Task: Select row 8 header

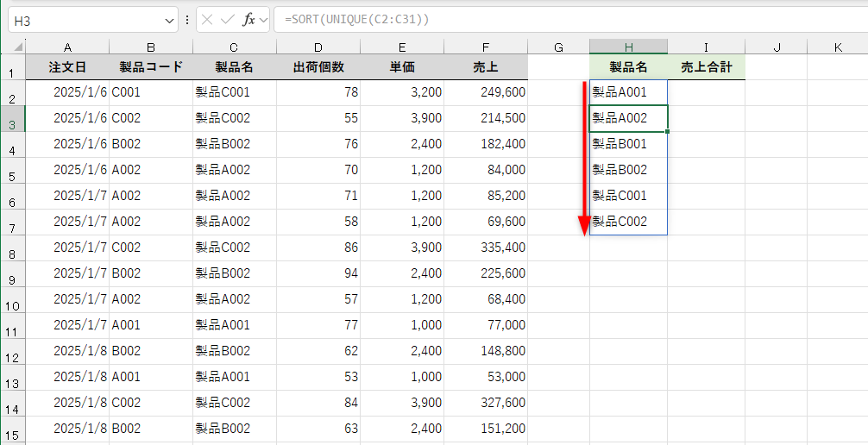Action: [12, 248]
